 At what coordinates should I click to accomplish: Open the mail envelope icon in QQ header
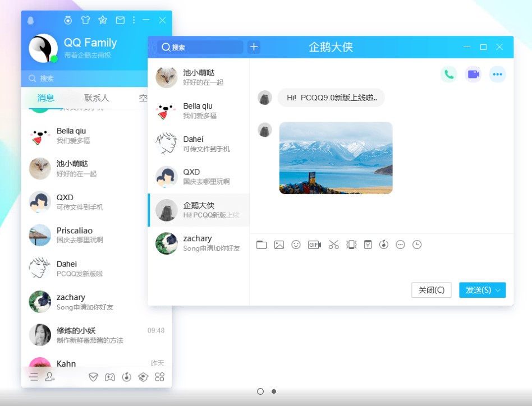tap(120, 20)
